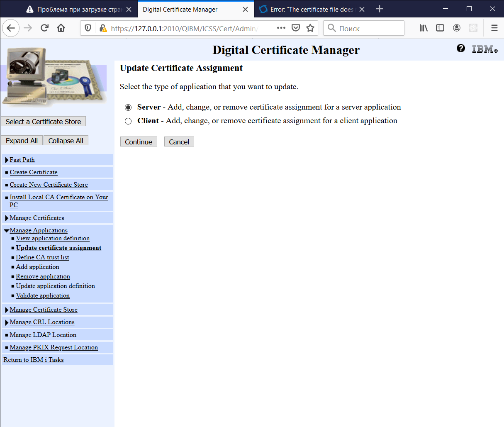
Task: Click Select a Certificate Store button
Action: [x=43, y=121]
